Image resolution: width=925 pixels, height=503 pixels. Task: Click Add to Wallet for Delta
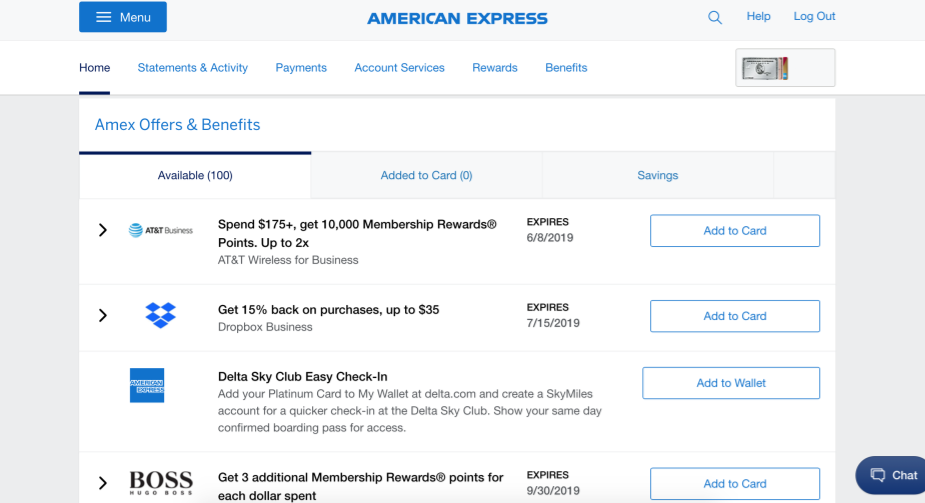click(730, 383)
